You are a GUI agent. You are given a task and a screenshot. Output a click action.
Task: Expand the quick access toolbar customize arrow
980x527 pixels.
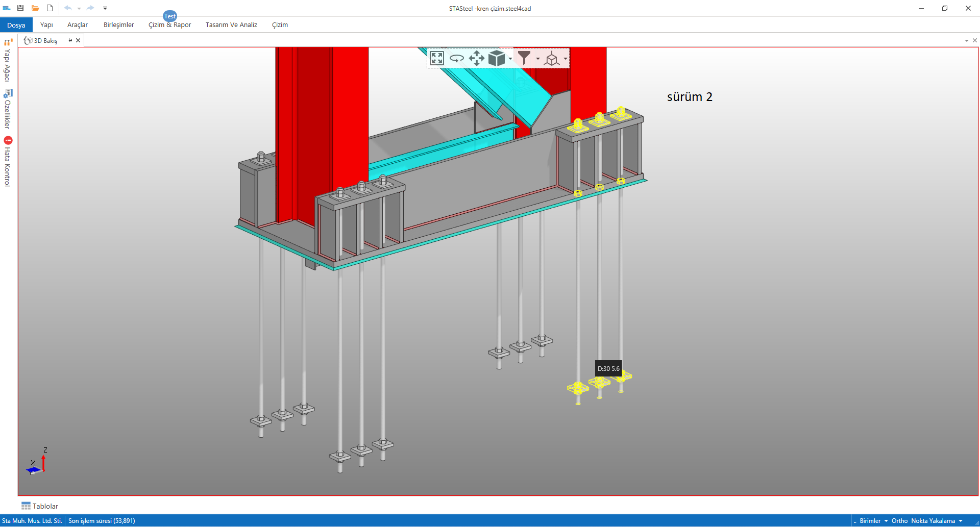point(105,8)
